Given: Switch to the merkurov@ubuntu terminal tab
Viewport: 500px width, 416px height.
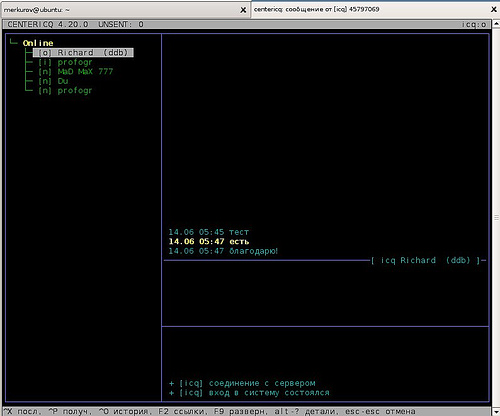Looking at the screenshot, I should point(125,10).
